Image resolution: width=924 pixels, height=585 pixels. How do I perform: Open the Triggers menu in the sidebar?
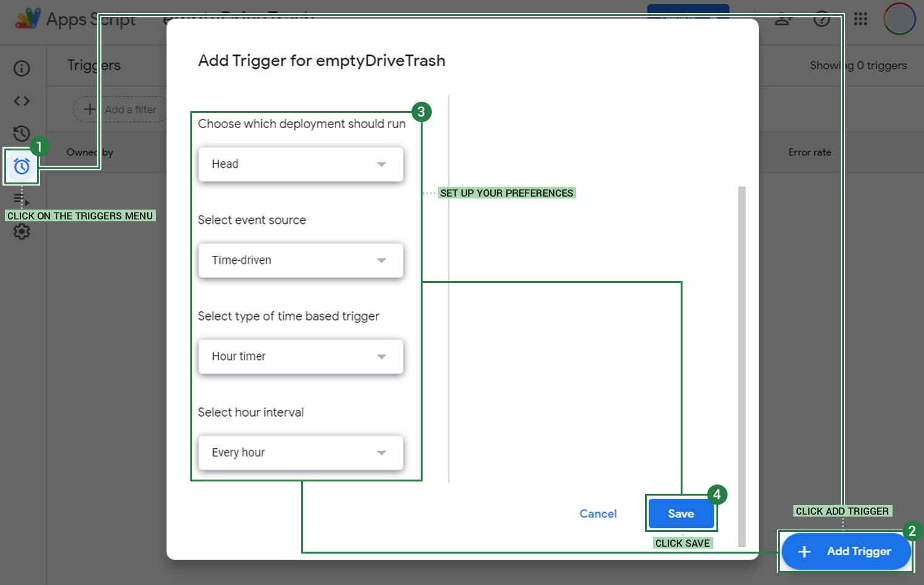[22, 166]
